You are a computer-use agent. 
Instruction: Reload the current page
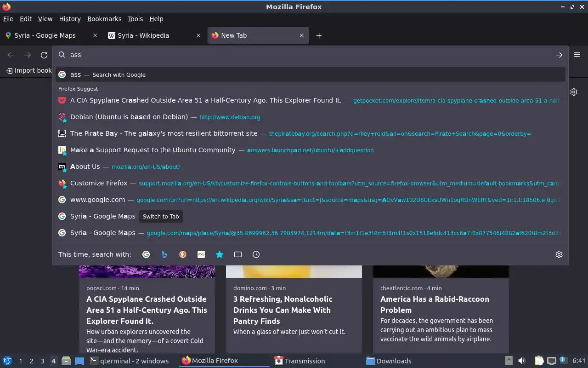44,55
